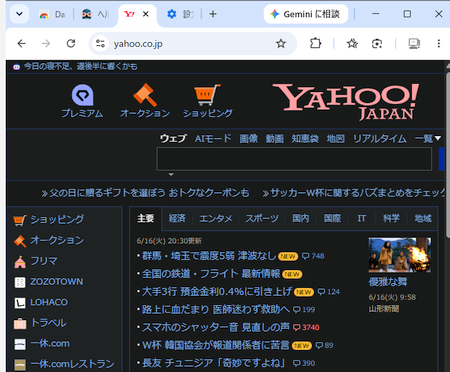Image resolution: width=450 pixels, height=372 pixels.
Task: Select the エンタメ news tab
Action: (216, 218)
